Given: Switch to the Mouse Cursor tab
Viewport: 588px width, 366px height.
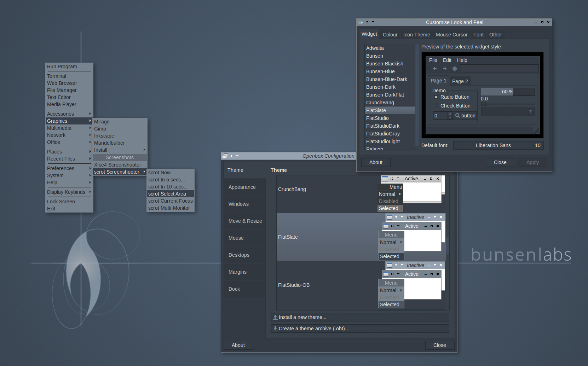Looking at the screenshot, I should [451, 34].
